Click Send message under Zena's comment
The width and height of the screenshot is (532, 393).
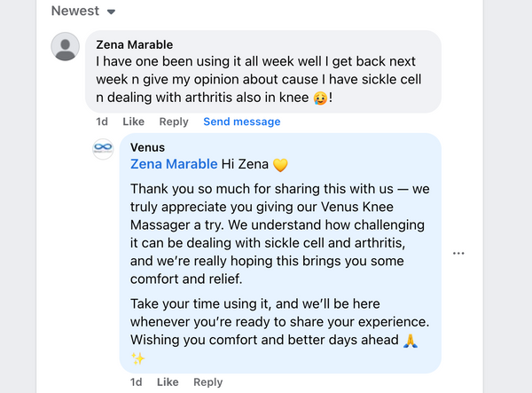[241, 122]
